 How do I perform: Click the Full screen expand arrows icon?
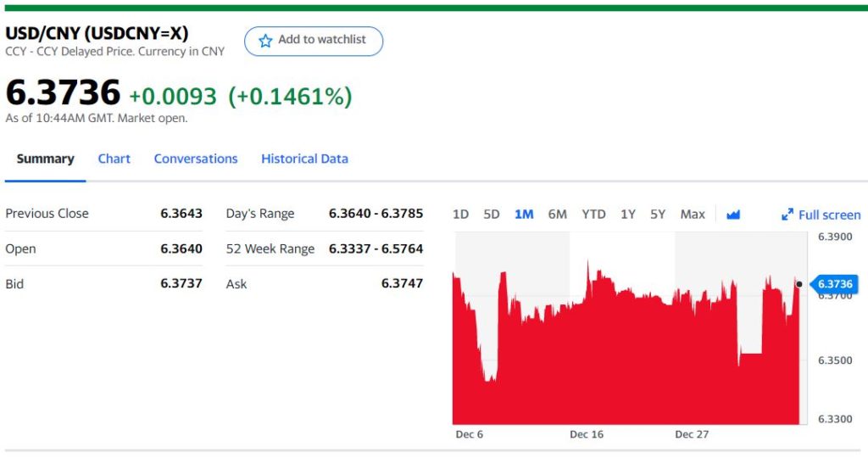pos(787,215)
